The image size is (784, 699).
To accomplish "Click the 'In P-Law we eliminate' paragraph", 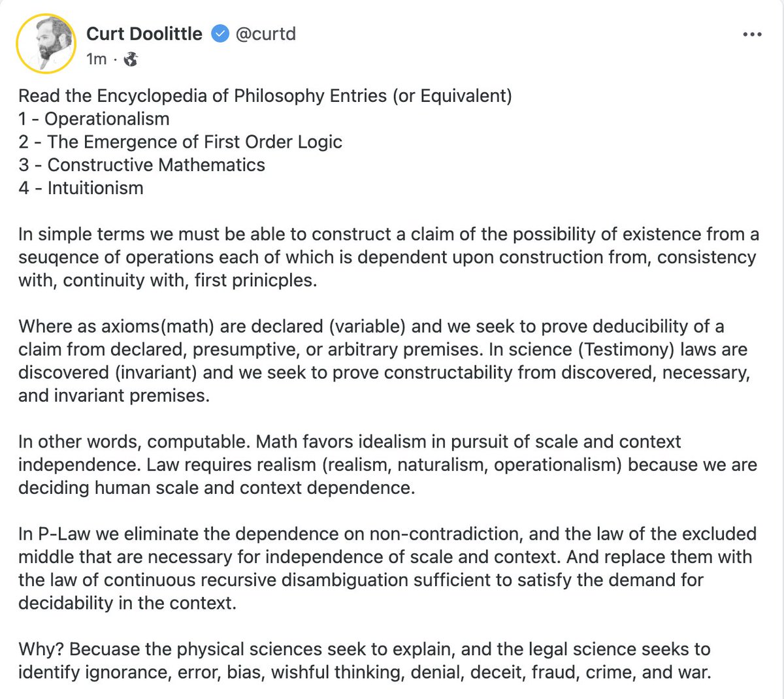I will [387, 568].
